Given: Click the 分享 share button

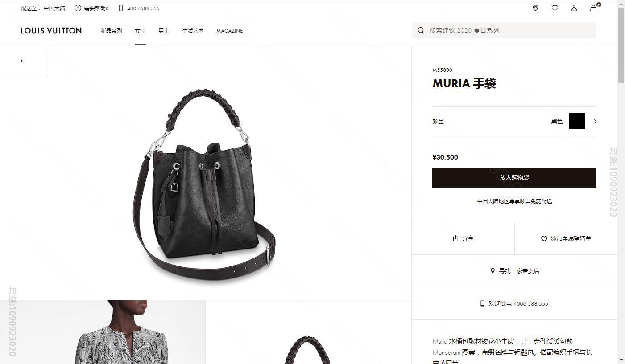Looking at the screenshot, I should (x=463, y=238).
